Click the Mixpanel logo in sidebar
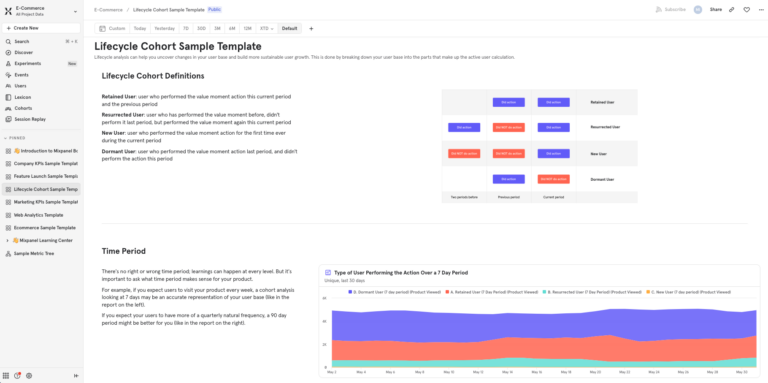768x383 pixels. click(x=8, y=11)
